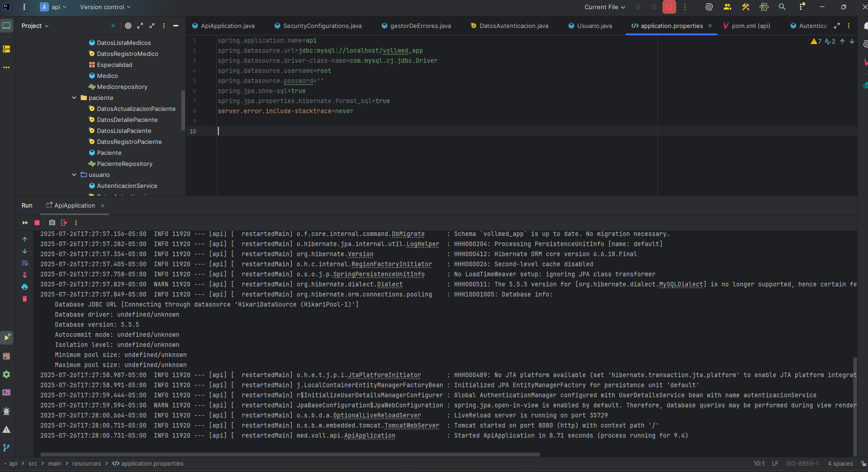Open AutenticacionService in the project tree
Image resolution: width=868 pixels, height=472 pixels.
click(127, 186)
